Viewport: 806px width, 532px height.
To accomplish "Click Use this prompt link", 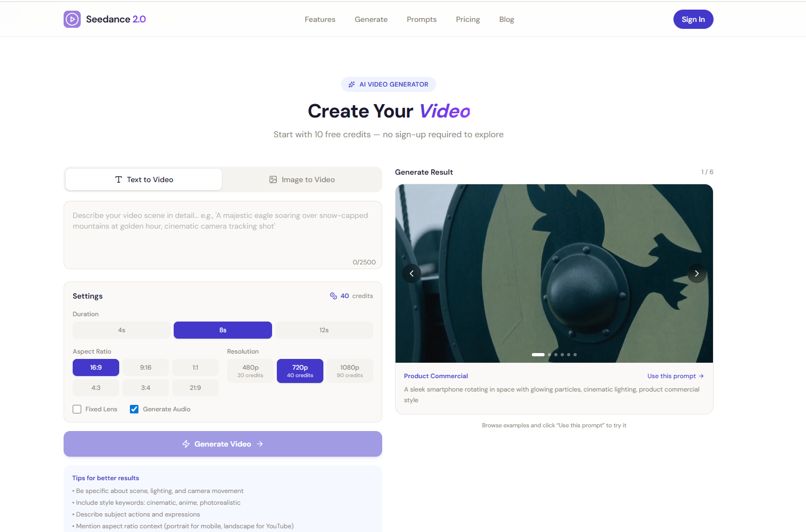I will tap(671, 375).
